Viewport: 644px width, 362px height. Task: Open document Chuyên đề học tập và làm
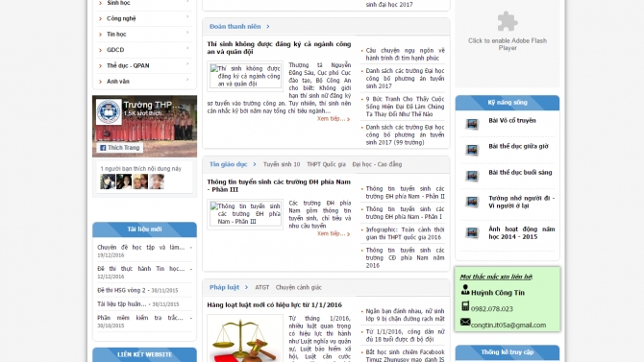point(141,247)
